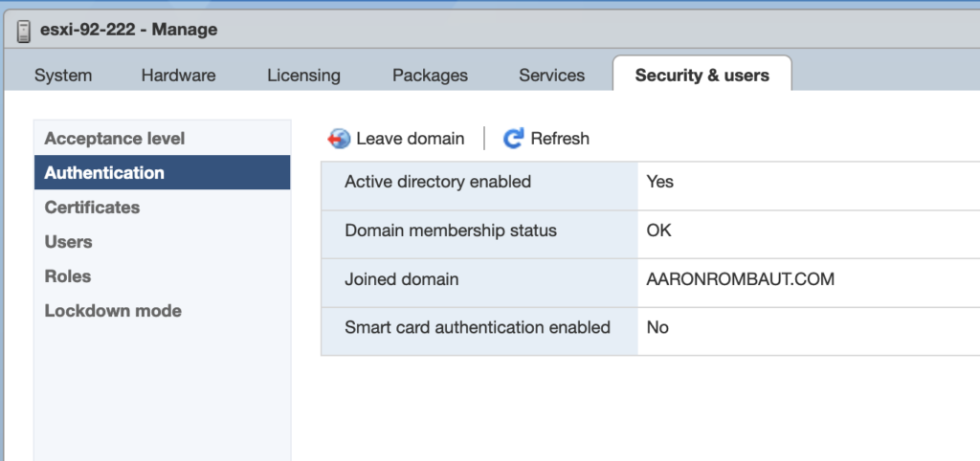Open the Hardware tab

178,76
